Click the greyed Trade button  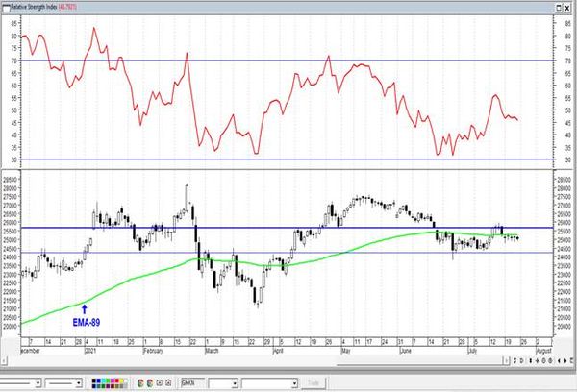click(x=314, y=383)
